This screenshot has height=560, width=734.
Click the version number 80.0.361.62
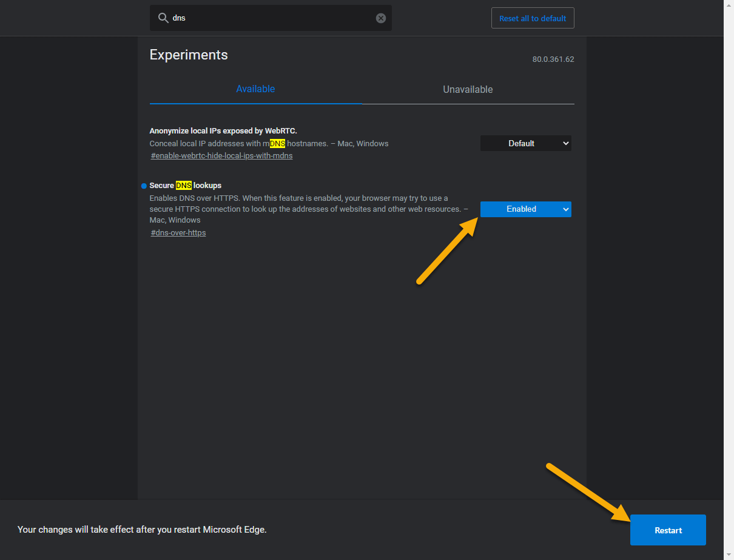coord(553,59)
